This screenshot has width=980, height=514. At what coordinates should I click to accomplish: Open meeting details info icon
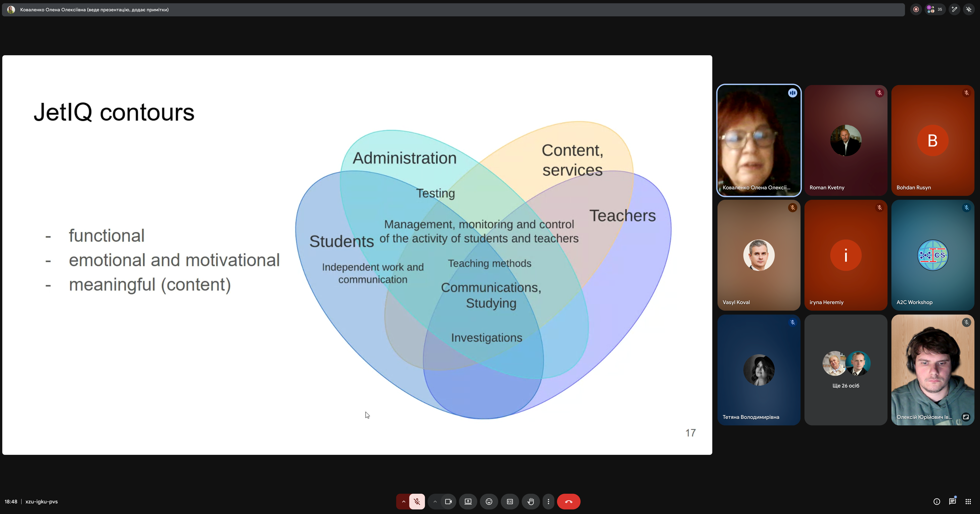pos(937,501)
